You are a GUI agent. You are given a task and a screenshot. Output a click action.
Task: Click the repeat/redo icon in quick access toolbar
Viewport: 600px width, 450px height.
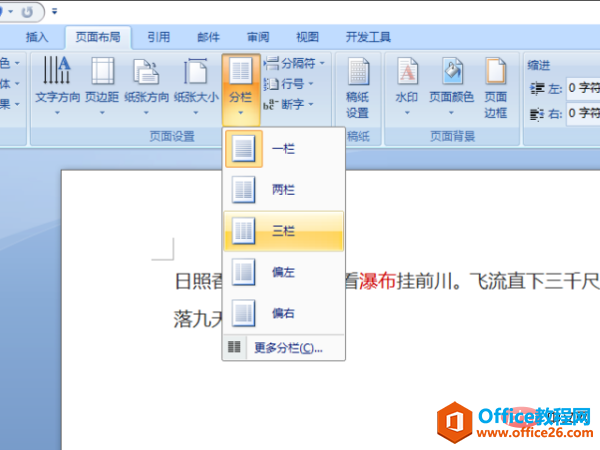pos(28,12)
